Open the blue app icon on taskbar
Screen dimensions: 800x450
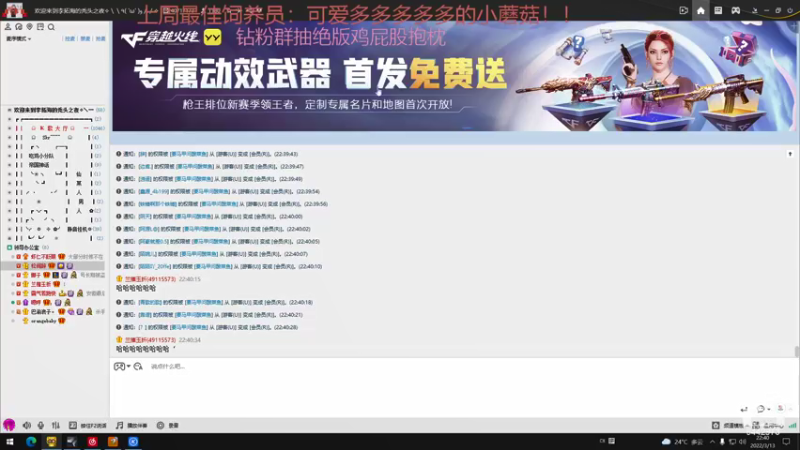pyautogui.click(x=133, y=442)
